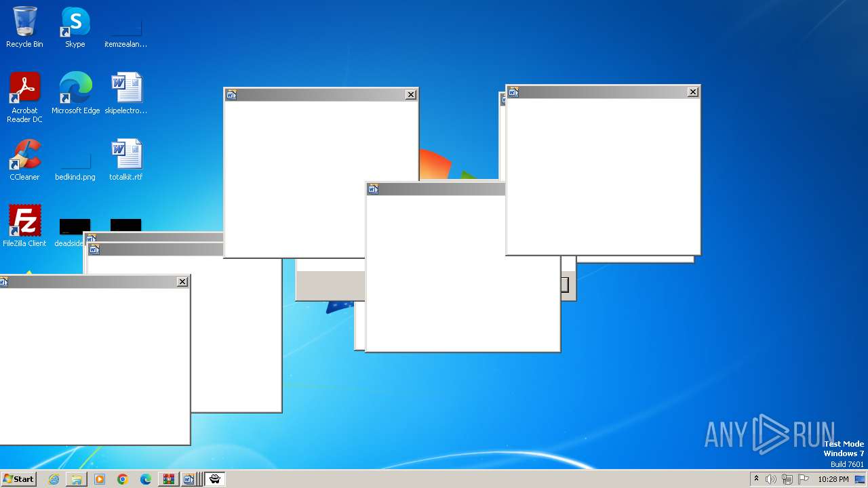Open the CCleaner desktop shortcut
868x488 pixels.
point(24,160)
